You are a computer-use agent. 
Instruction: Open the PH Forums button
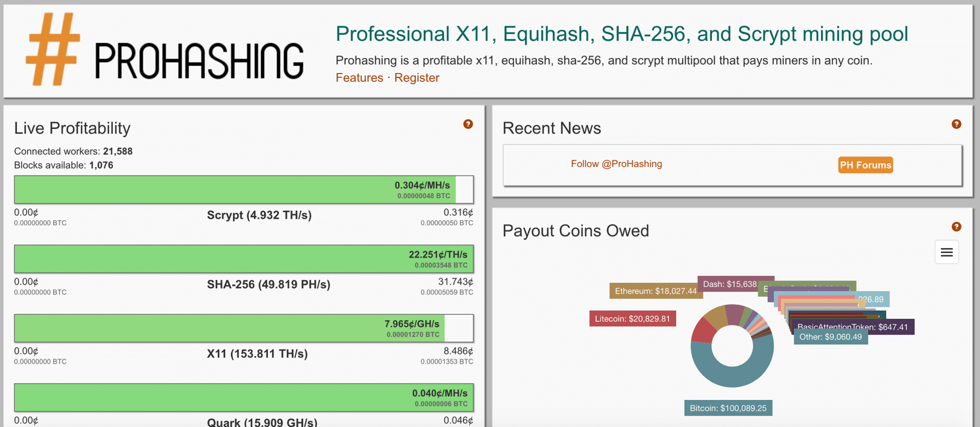(866, 165)
